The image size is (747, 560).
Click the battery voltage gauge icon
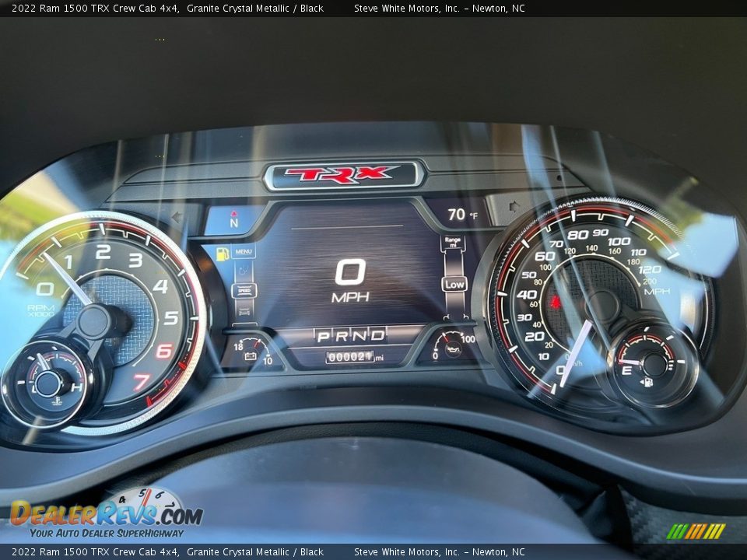click(x=251, y=356)
